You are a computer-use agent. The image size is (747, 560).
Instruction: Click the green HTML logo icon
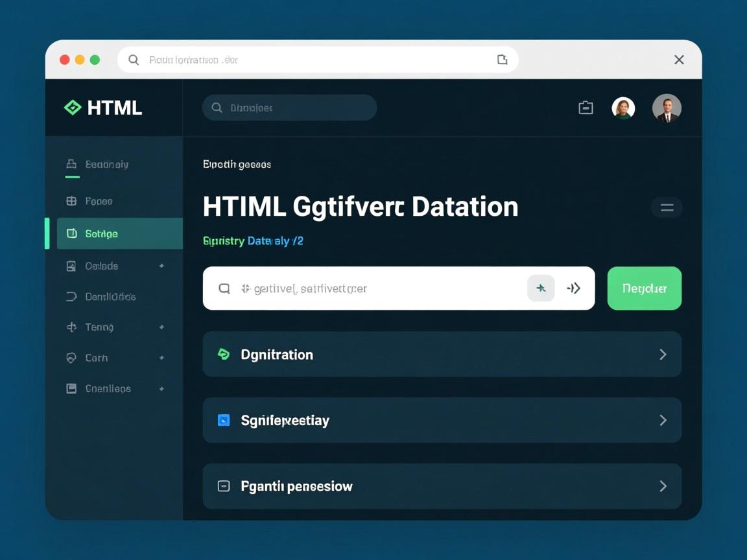[73, 108]
